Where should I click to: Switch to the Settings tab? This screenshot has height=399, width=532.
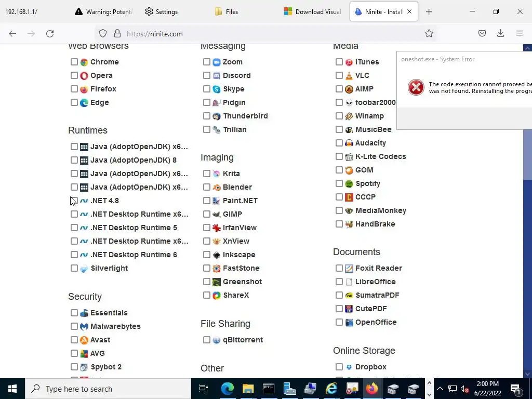[x=162, y=11]
